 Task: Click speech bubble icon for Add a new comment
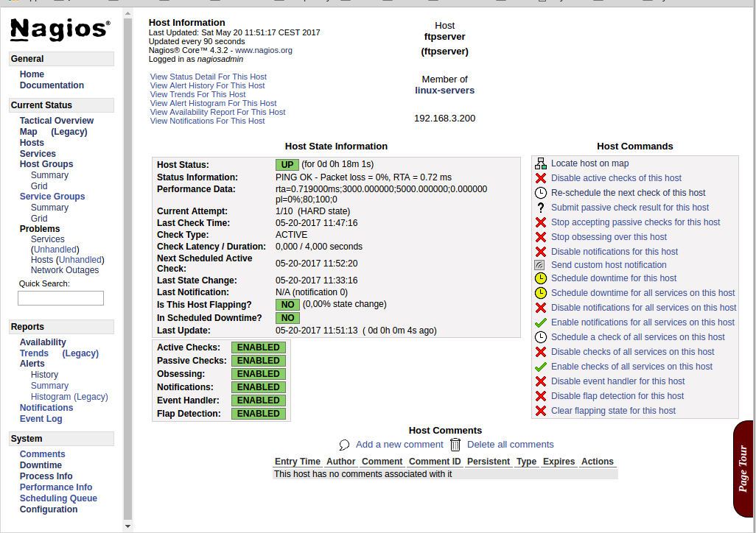coord(344,445)
